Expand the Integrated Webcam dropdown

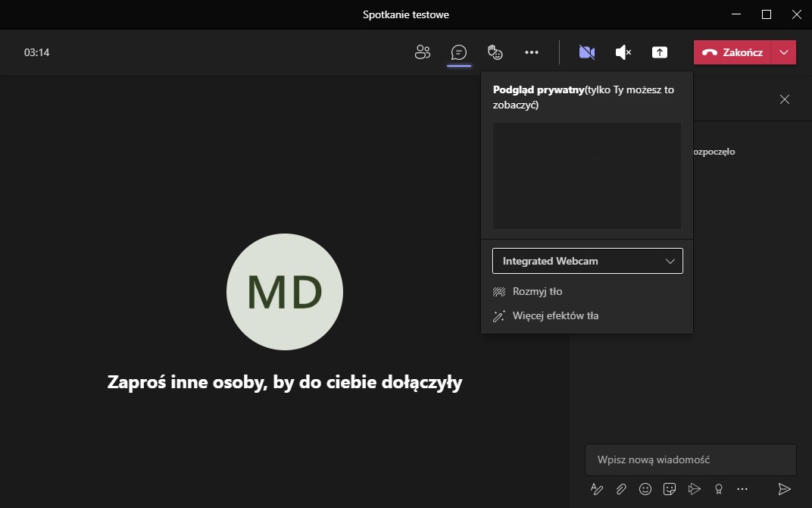click(588, 261)
